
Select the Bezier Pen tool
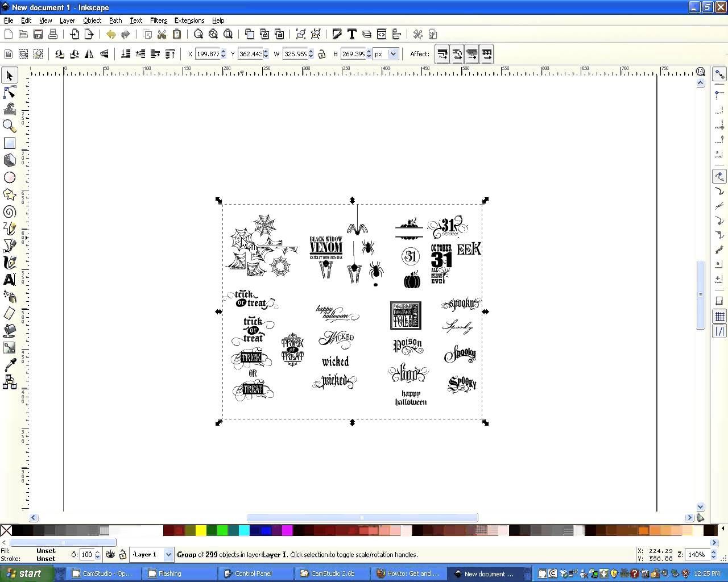[x=10, y=246]
